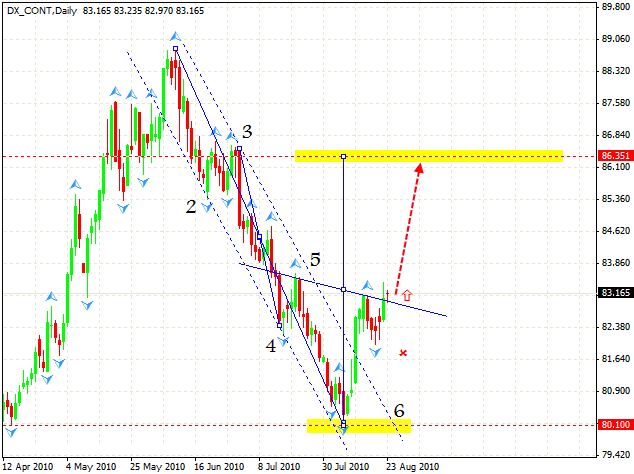Viewport: 634px width, 474px height.
Task: Click the red 86.351 price level tag
Action: pos(615,156)
